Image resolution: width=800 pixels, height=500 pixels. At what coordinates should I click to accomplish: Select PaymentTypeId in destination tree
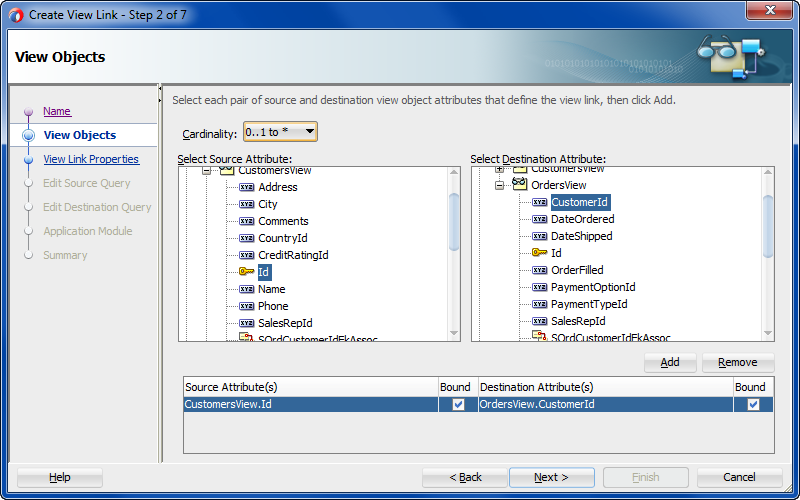[x=589, y=304]
